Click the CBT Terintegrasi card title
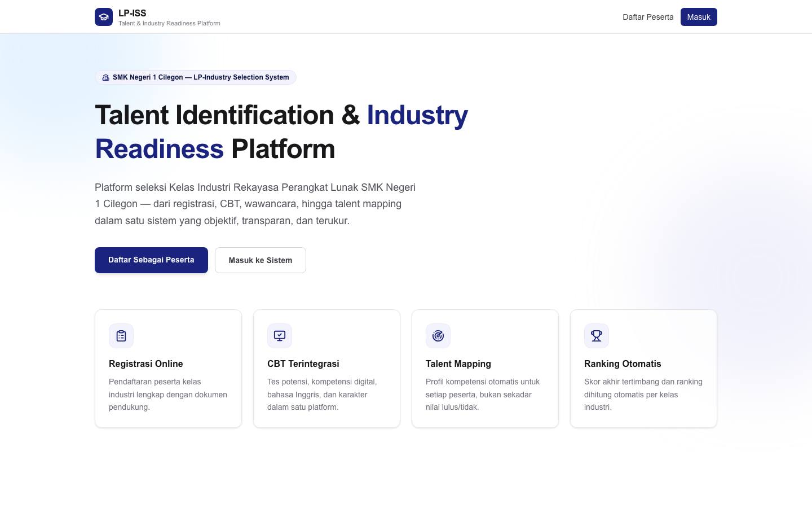The image size is (812, 508). point(303,364)
